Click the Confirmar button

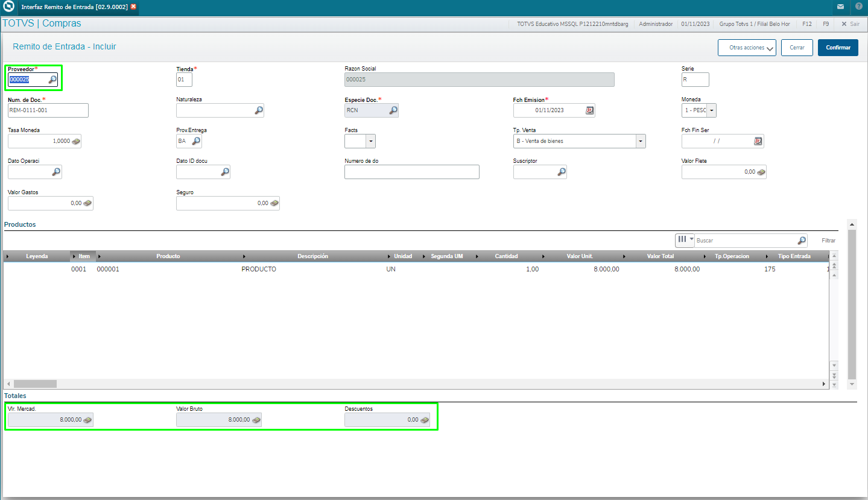(x=838, y=48)
